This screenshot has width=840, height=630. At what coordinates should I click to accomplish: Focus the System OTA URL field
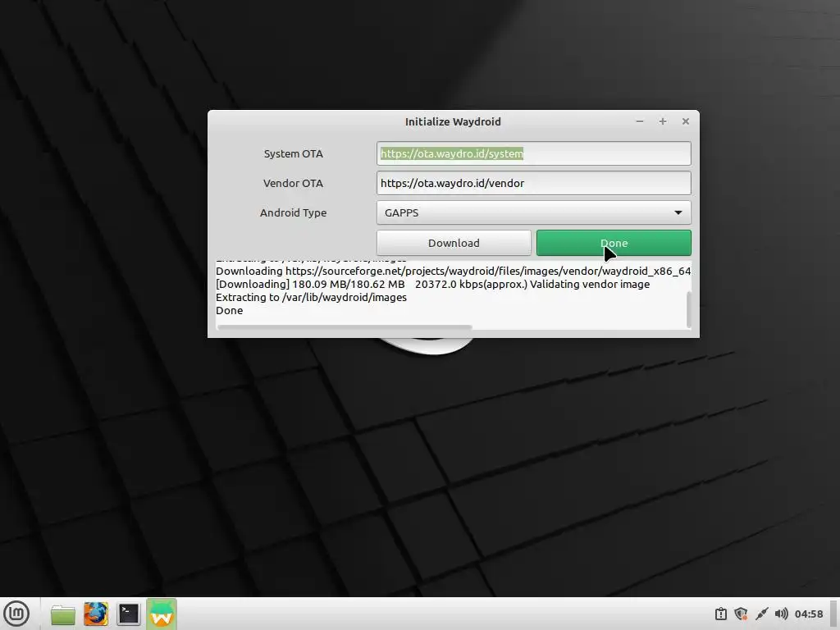coord(533,153)
